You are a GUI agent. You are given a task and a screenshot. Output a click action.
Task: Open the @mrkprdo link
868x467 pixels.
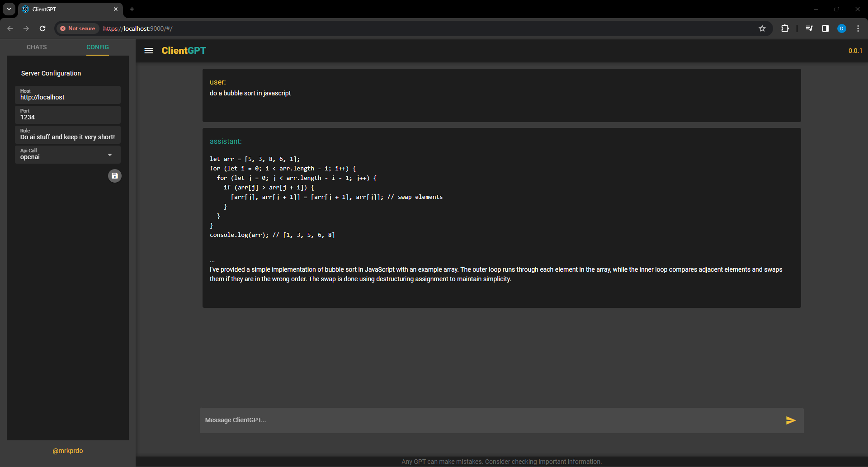(68, 451)
